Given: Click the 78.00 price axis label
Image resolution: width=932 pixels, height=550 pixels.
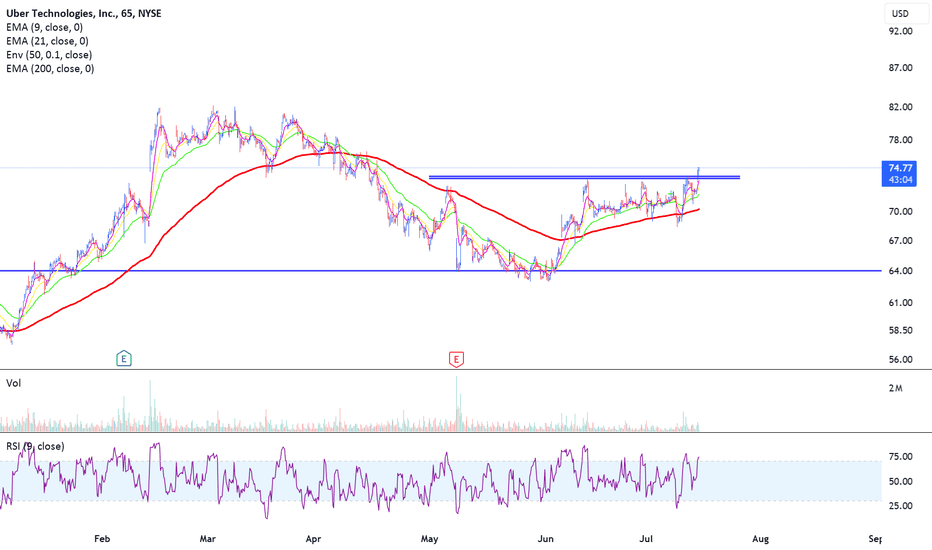Looking at the screenshot, I should point(900,140).
